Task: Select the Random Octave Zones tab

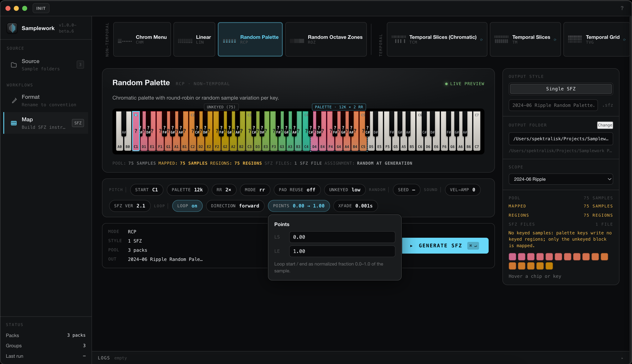Action: click(x=326, y=39)
